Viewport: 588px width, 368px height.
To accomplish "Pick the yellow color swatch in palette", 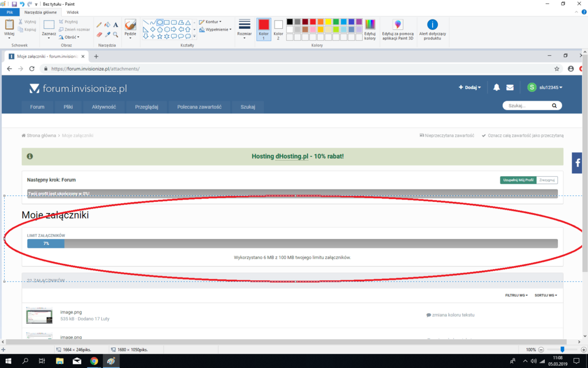I will 328,22.
